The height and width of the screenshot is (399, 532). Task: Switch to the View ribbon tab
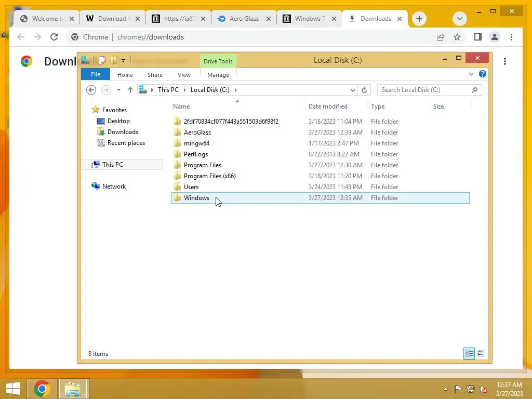(184, 75)
